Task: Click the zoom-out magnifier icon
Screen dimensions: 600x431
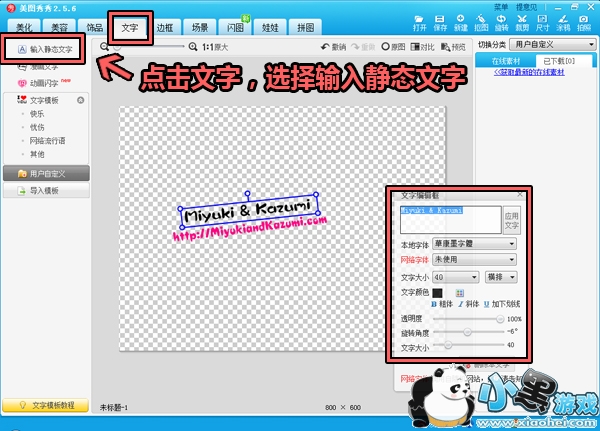Action: click(x=104, y=47)
